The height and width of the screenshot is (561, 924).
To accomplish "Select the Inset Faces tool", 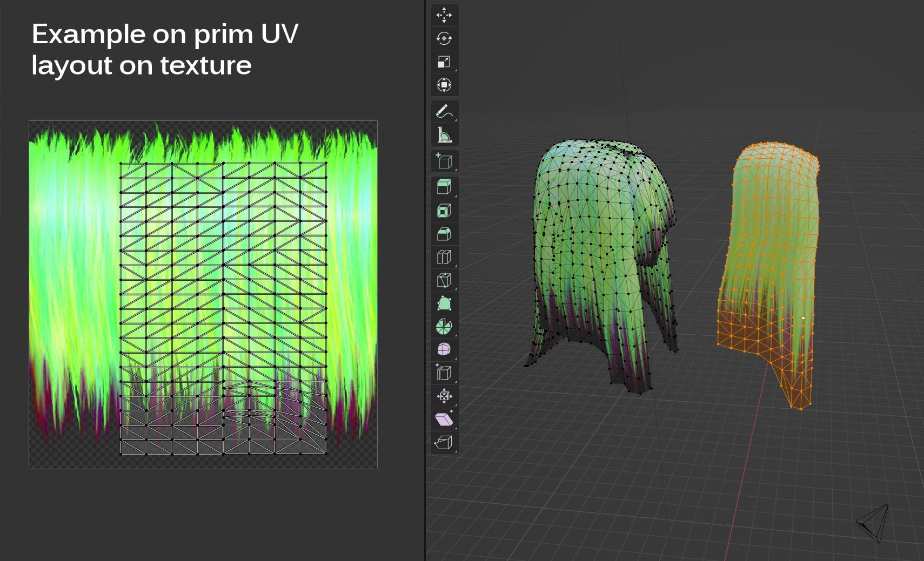I will (444, 211).
